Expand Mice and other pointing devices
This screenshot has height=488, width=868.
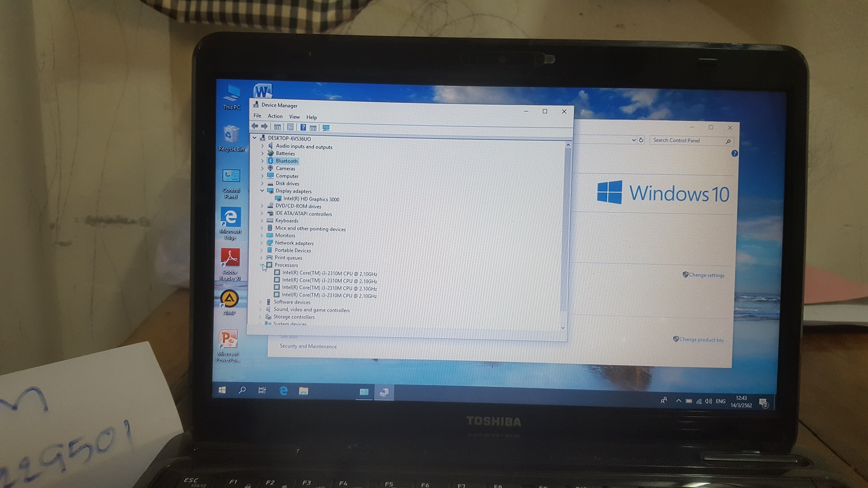[261, 228]
